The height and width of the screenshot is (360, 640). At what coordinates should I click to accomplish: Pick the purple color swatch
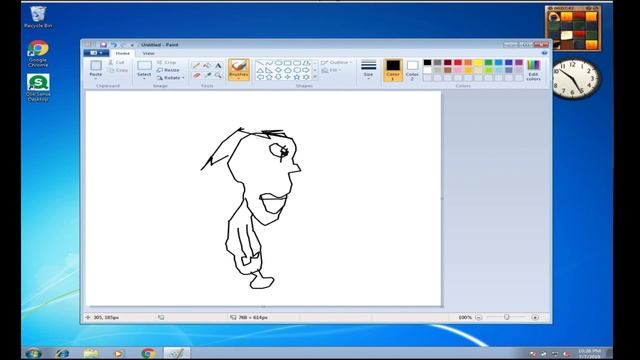tap(519, 62)
